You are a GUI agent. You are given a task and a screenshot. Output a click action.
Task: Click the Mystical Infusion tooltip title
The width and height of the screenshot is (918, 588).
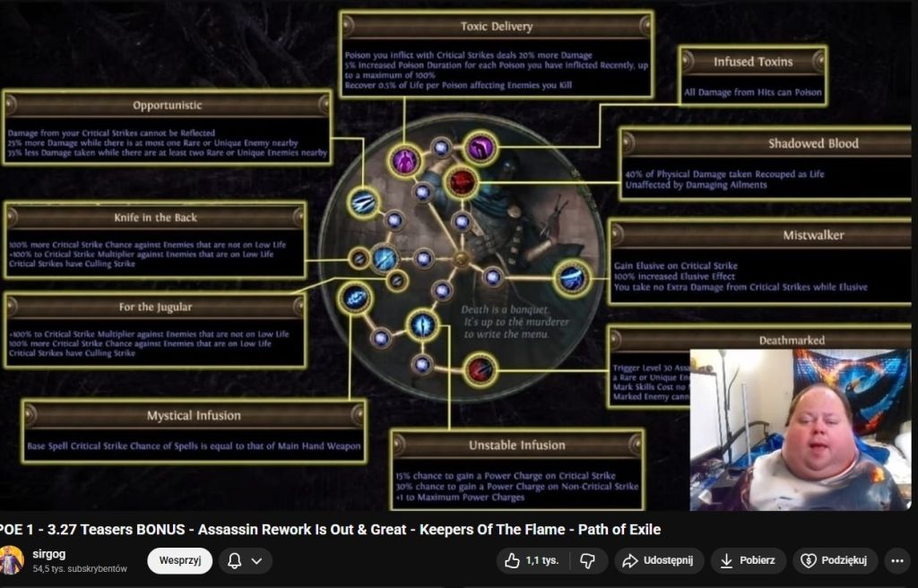click(x=194, y=416)
